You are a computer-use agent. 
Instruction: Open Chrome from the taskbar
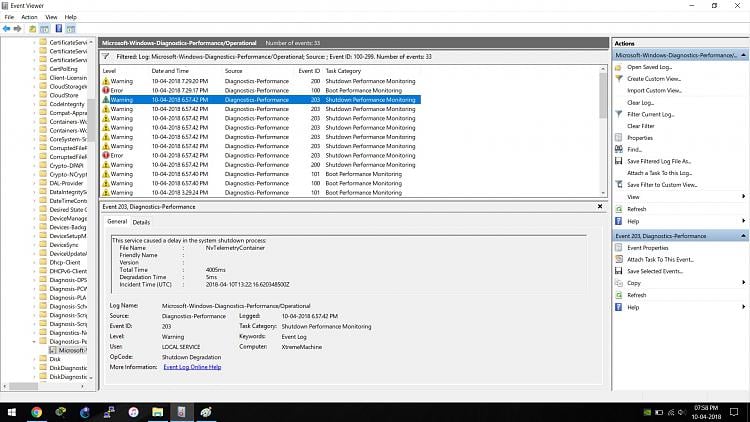point(36,412)
